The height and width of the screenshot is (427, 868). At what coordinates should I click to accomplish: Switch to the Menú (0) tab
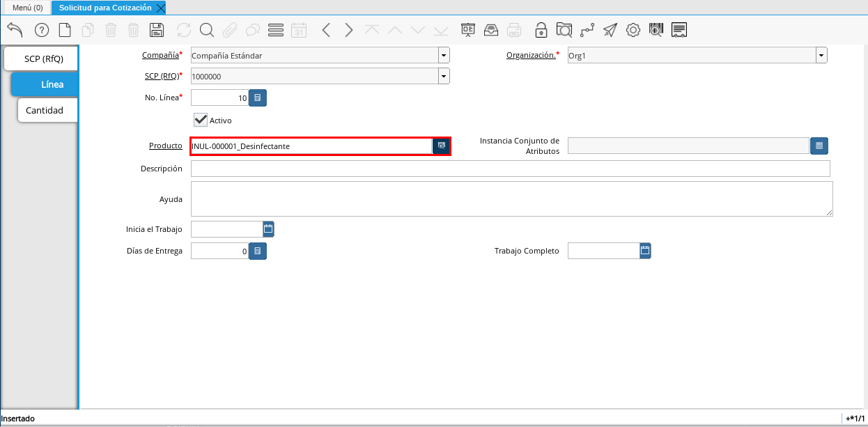(28, 8)
